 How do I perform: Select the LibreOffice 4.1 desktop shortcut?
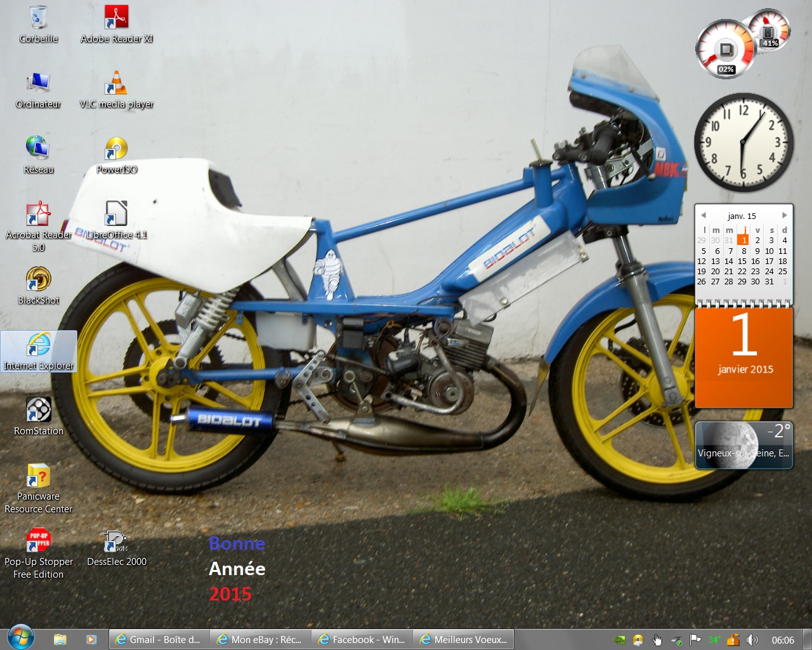[117, 221]
